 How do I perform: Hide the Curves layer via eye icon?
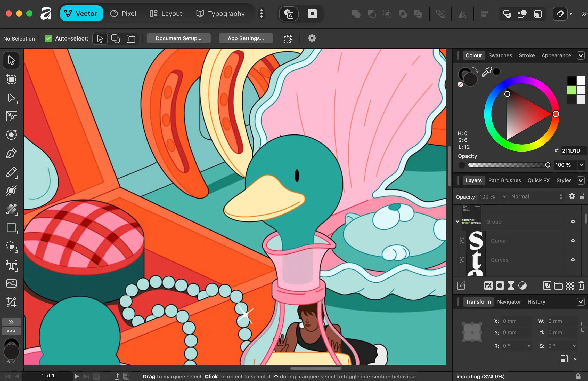pos(573,260)
